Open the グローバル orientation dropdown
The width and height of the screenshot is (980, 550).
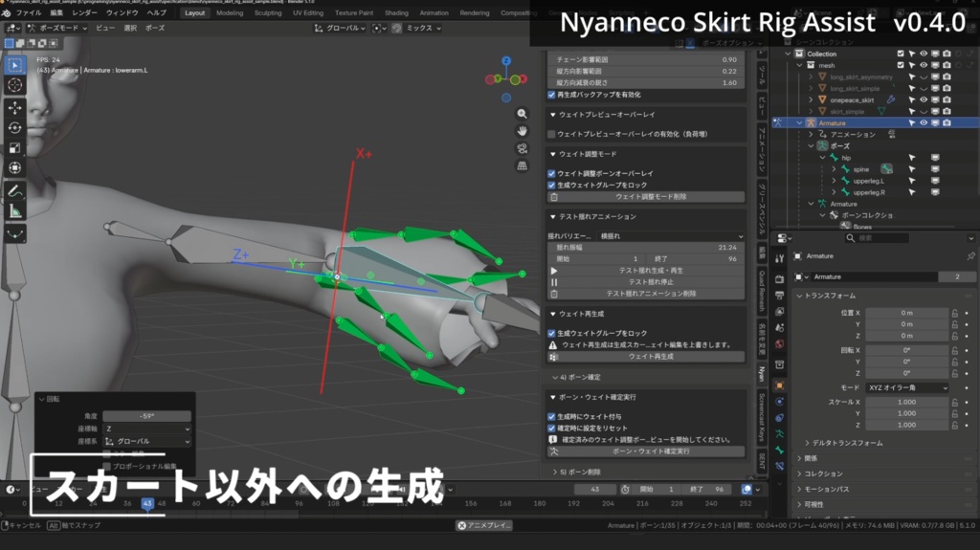340,28
